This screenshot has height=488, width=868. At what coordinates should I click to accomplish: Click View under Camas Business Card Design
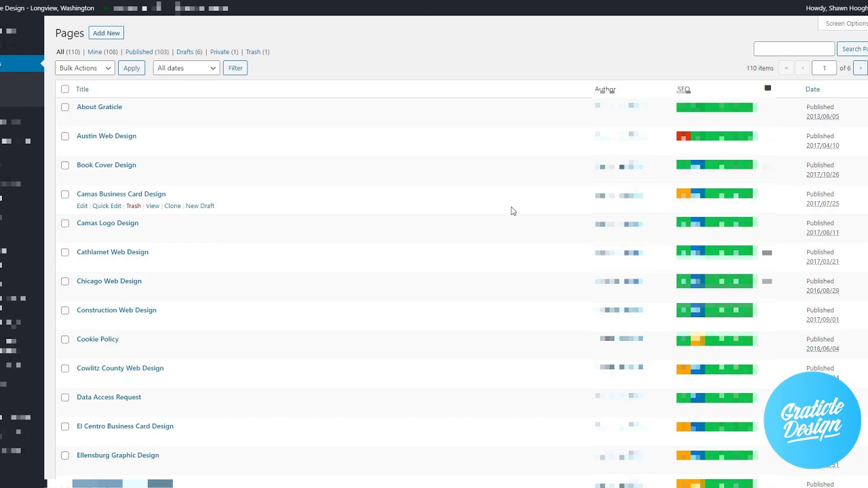pyautogui.click(x=153, y=206)
